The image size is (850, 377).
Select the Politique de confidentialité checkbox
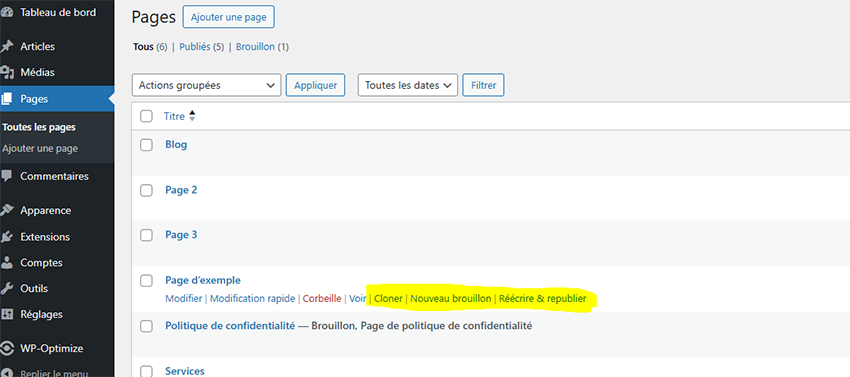(x=146, y=326)
